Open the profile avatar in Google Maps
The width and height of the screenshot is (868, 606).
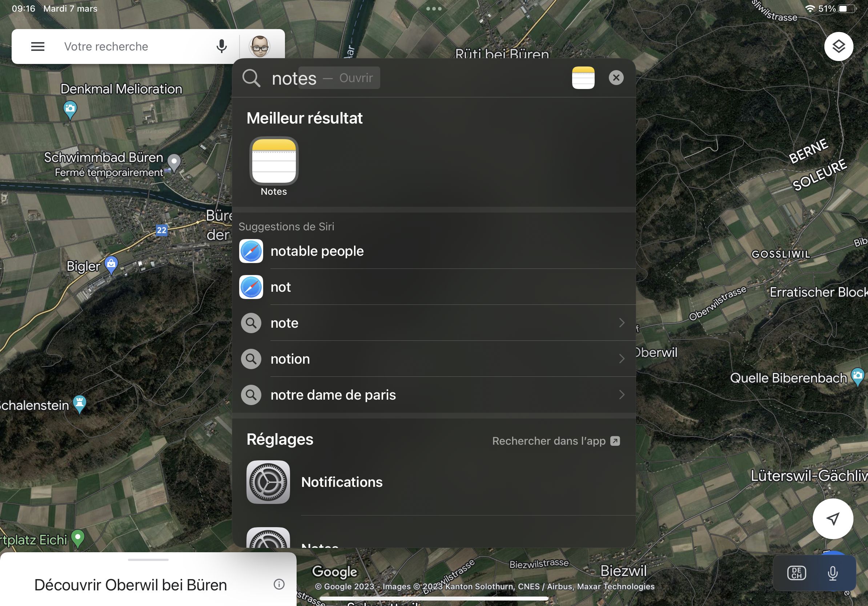[x=259, y=46]
